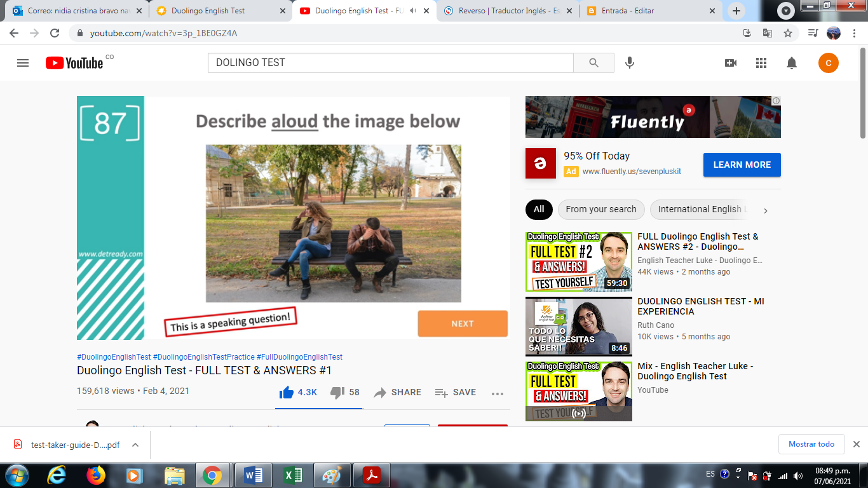Click the translate page icon
The width and height of the screenshot is (868, 488).
click(768, 33)
